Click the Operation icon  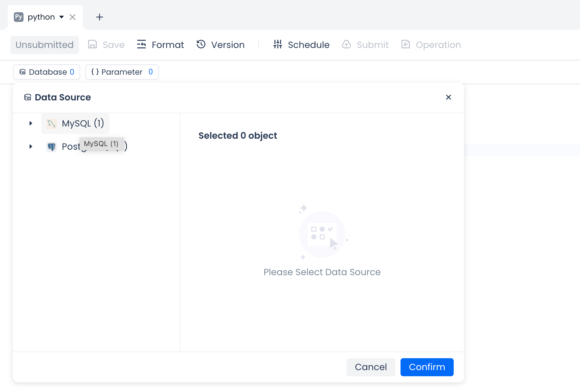click(x=406, y=44)
